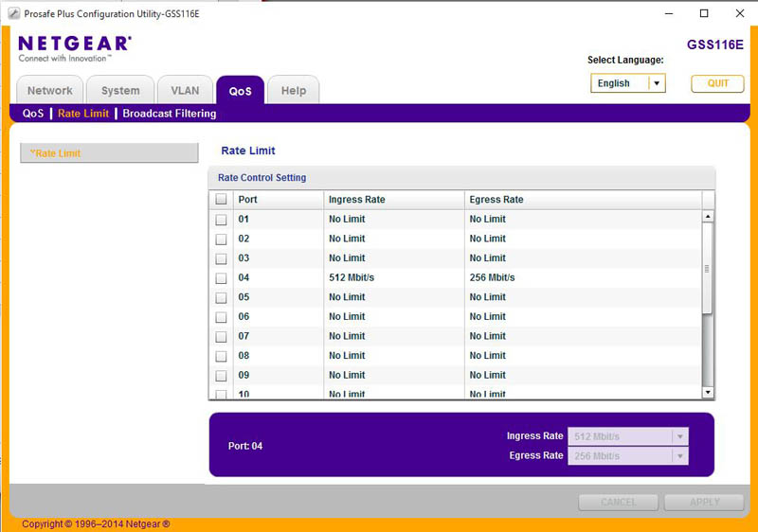This screenshot has height=532, width=758.
Task: Maximize the Prosafe utility window
Action: coord(703,13)
